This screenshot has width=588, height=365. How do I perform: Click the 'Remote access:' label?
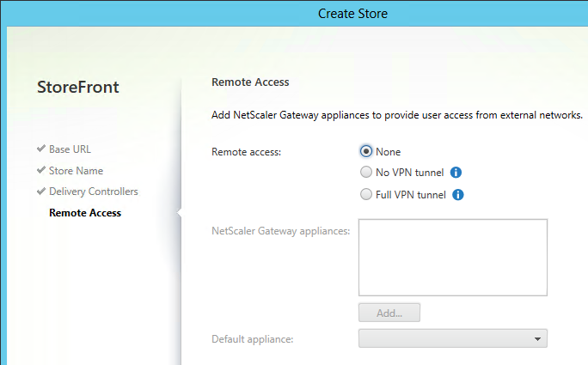[246, 152]
